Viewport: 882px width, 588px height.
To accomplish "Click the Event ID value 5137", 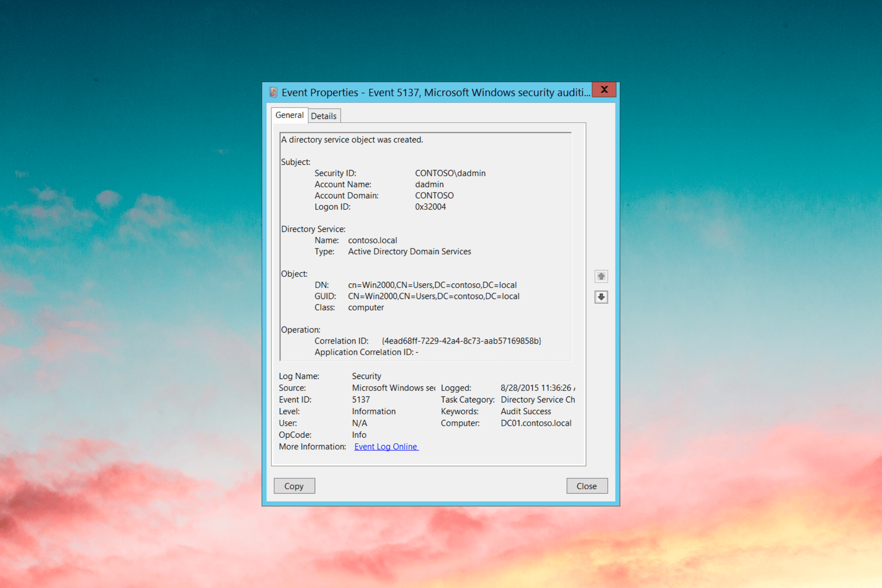I will click(361, 400).
